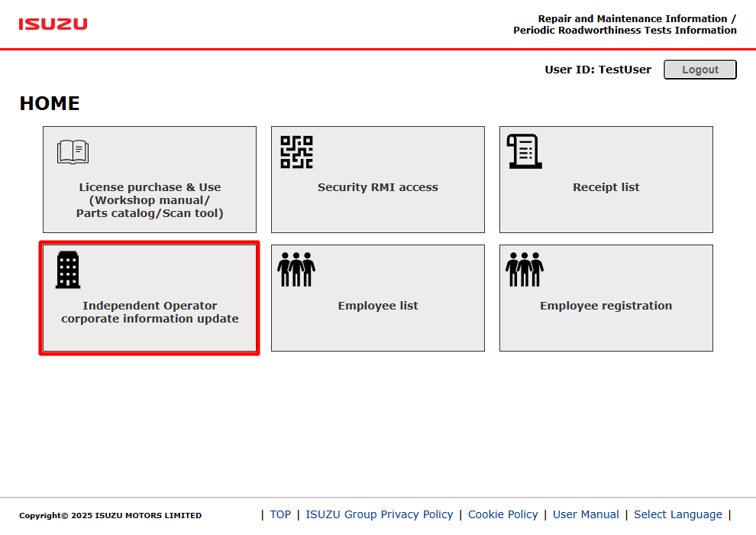The height and width of the screenshot is (535, 756).
Task: Go to Employee registration label
Action: tap(606, 306)
